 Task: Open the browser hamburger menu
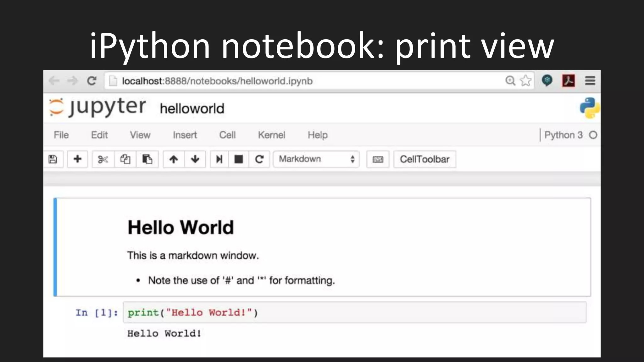coord(590,81)
